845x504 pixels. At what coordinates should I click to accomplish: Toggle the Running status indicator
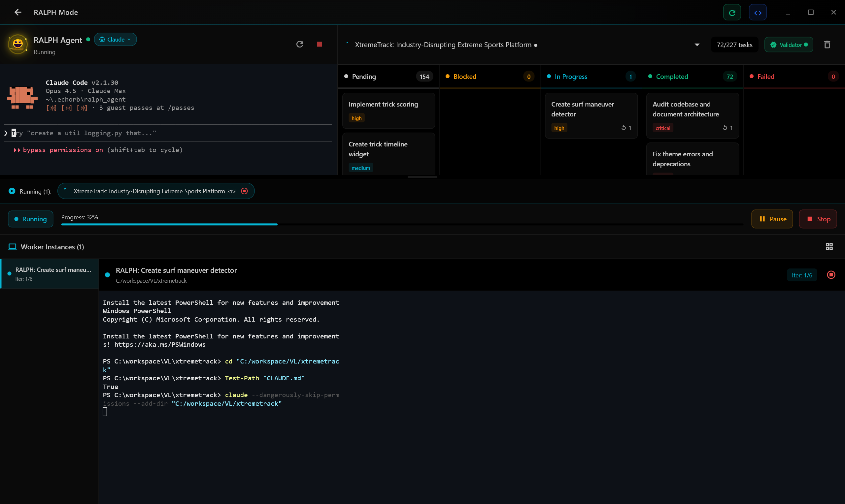pyautogui.click(x=31, y=219)
